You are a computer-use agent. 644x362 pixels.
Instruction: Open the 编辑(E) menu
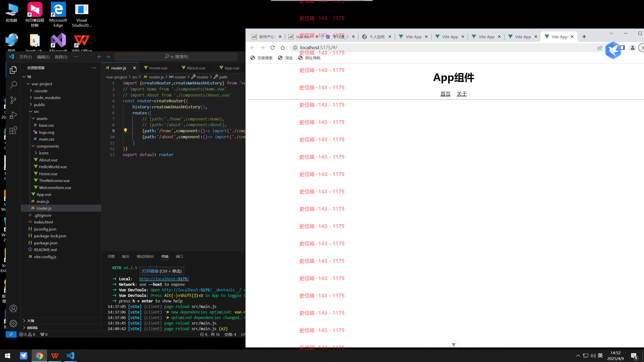point(43,57)
